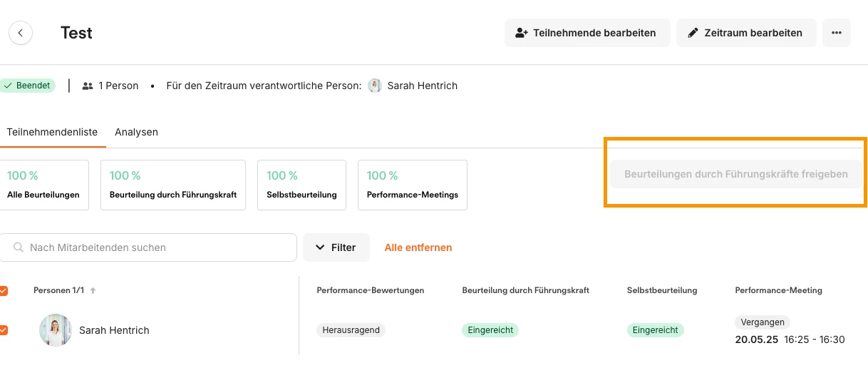Click the 1 Person people icon
Viewport: 868px width, 378px height.
click(x=88, y=86)
